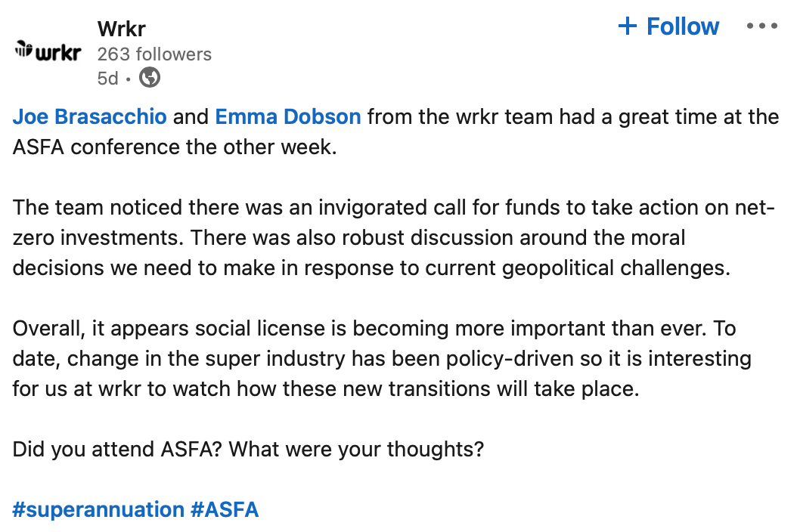Click the social license paragraph

coord(382,359)
